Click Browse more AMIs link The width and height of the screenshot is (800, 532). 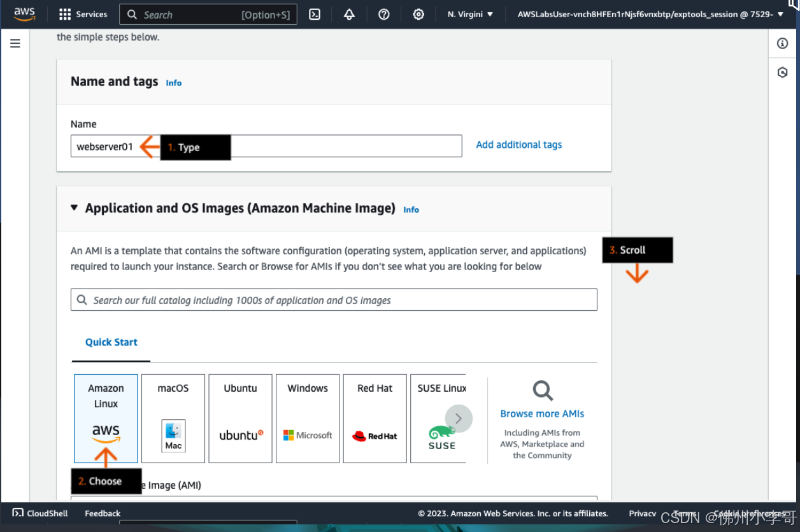(542, 413)
